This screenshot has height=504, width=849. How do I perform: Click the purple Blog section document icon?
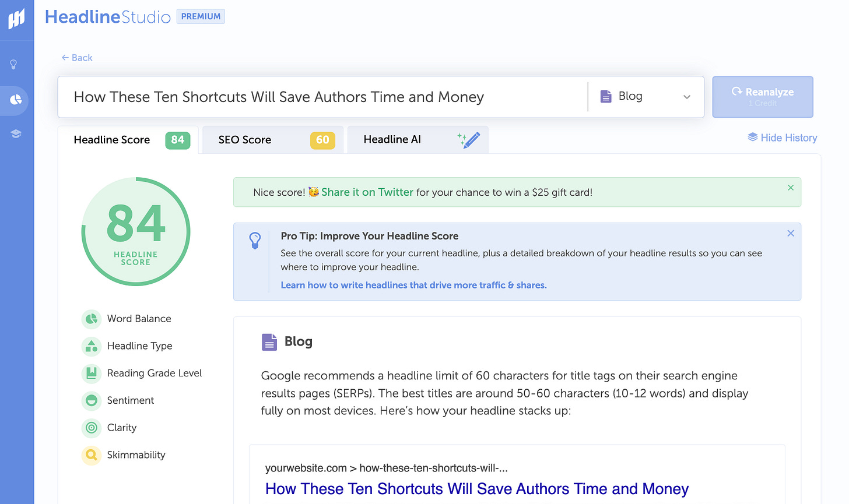[x=269, y=342]
